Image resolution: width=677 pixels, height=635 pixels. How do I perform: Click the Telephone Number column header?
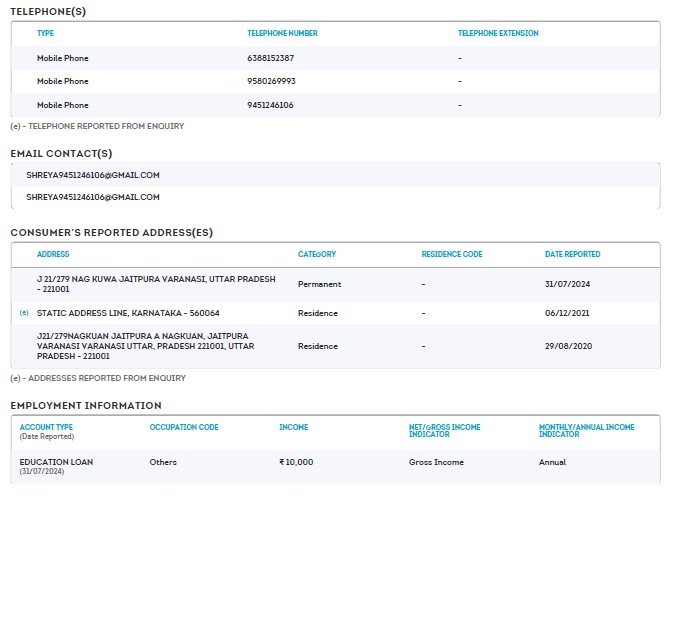[282, 33]
